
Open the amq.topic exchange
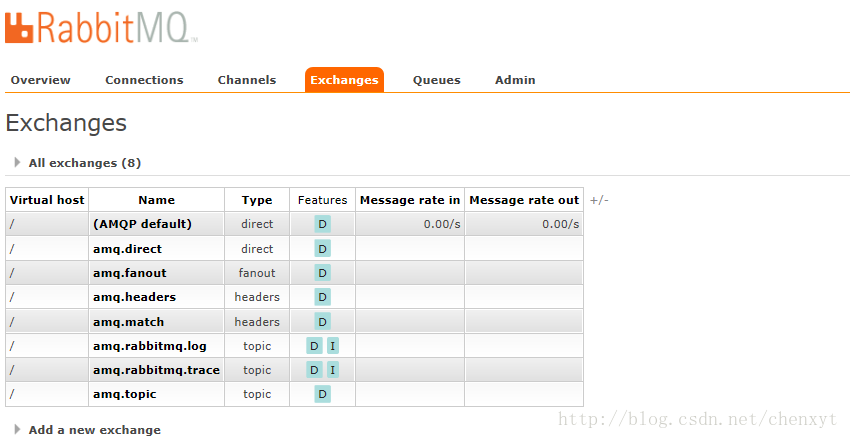click(125, 394)
